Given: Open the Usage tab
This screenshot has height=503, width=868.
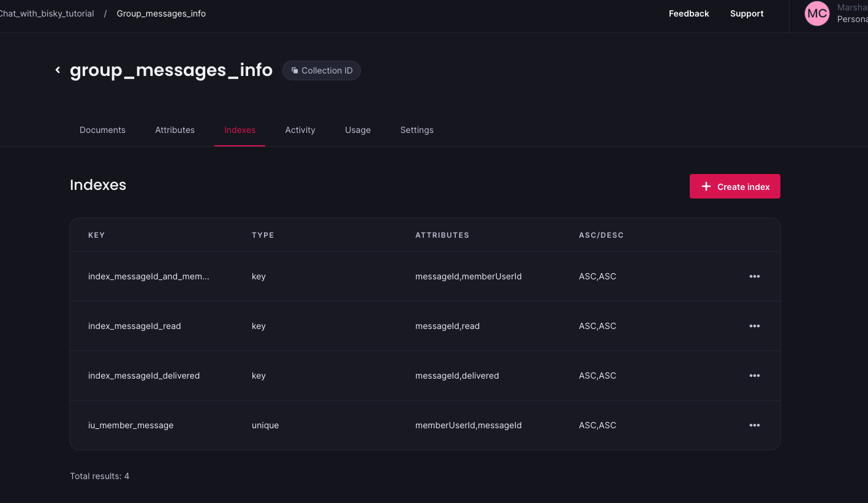Looking at the screenshot, I should point(358,130).
